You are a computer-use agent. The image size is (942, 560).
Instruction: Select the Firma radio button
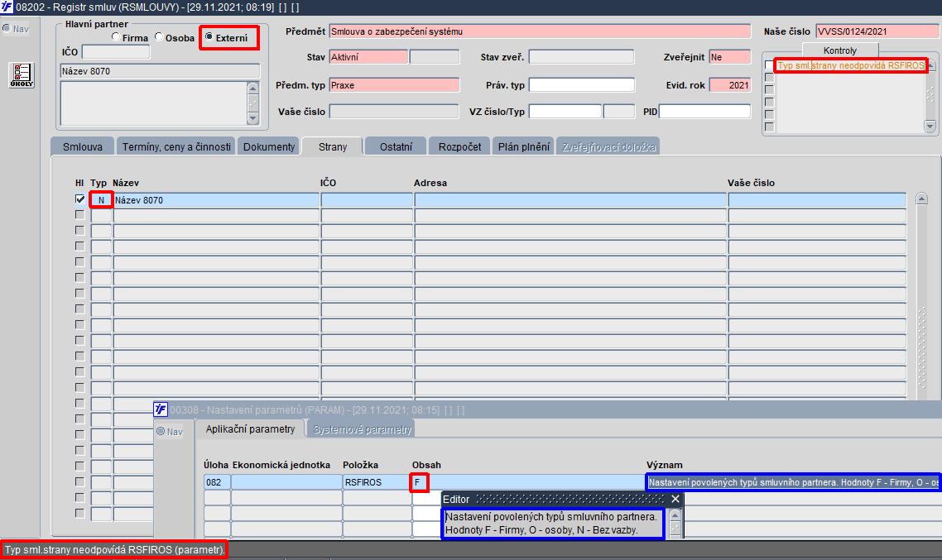(x=116, y=37)
